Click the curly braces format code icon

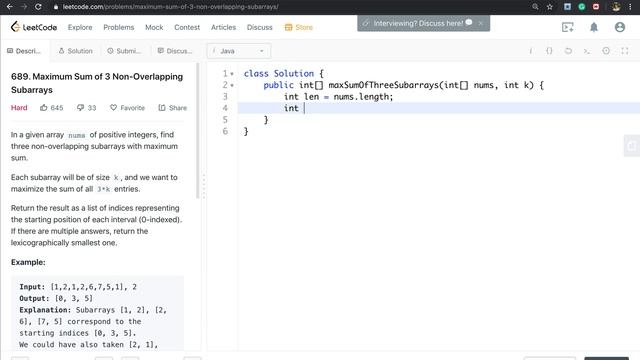coord(549,51)
